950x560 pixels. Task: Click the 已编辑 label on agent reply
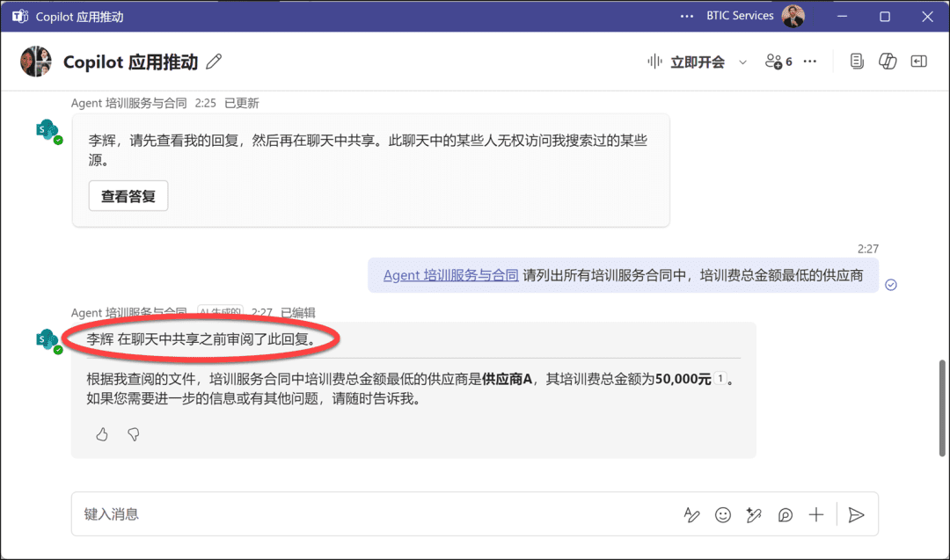click(x=298, y=312)
